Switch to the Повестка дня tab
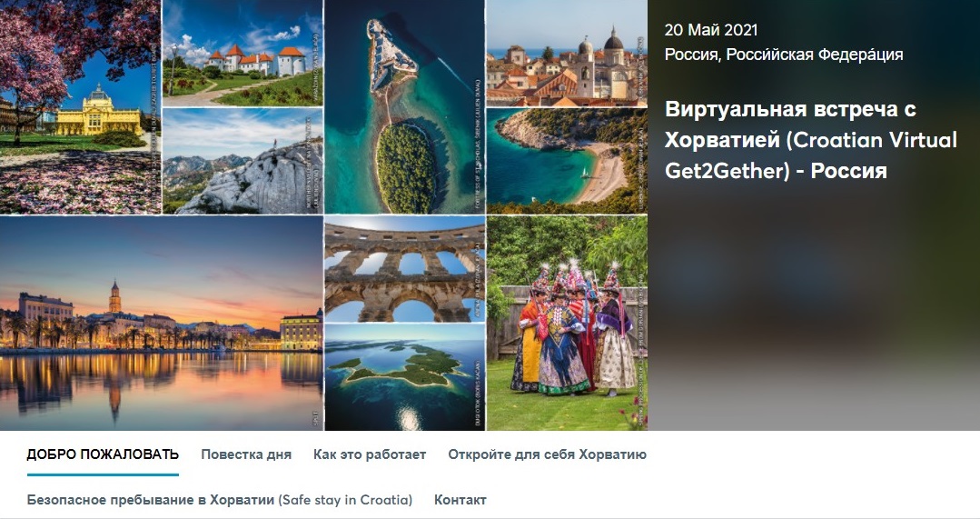 (x=245, y=454)
